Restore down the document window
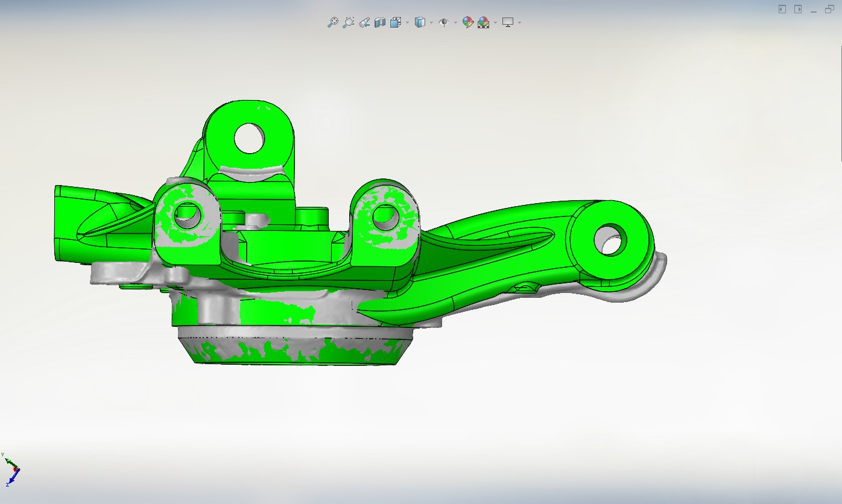This screenshot has width=842, height=504. (829, 9)
